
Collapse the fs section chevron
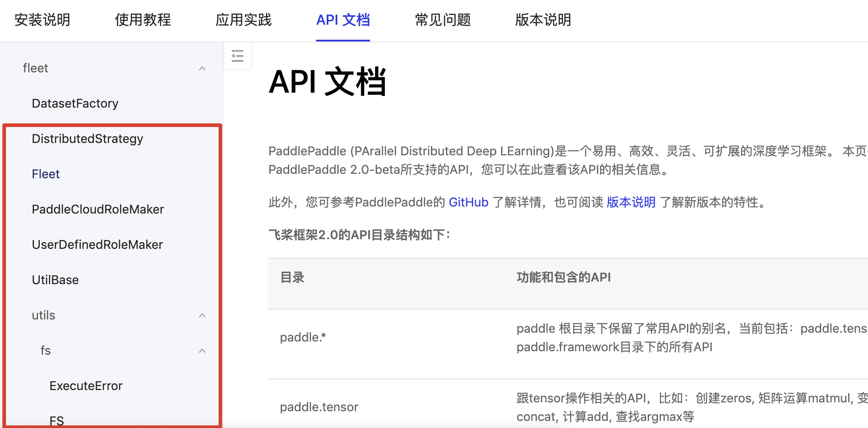[x=202, y=351]
